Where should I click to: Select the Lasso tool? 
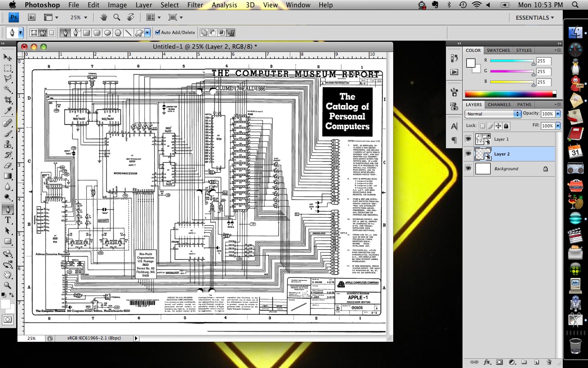[8, 79]
